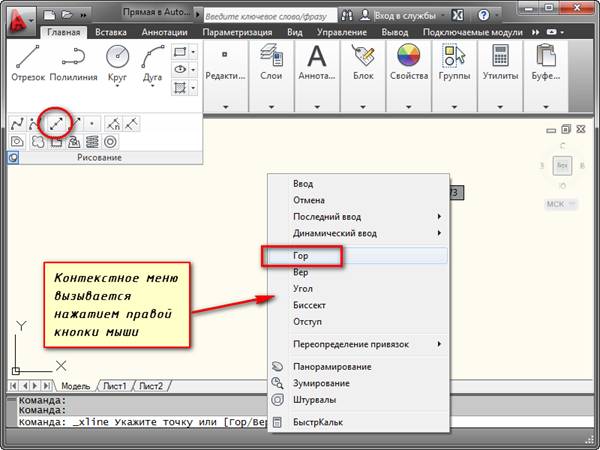This screenshot has width=600, height=450.
Task: Select the spline fit tool
Action: pos(17,124)
